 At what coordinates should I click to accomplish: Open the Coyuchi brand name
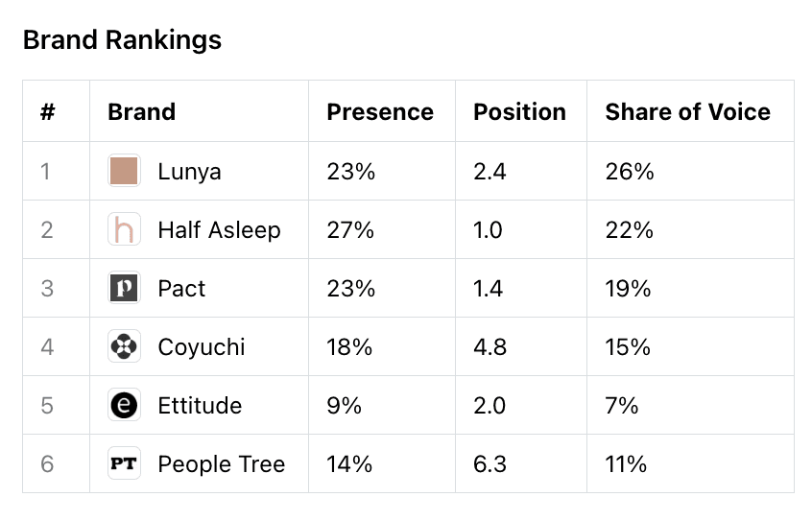202,347
